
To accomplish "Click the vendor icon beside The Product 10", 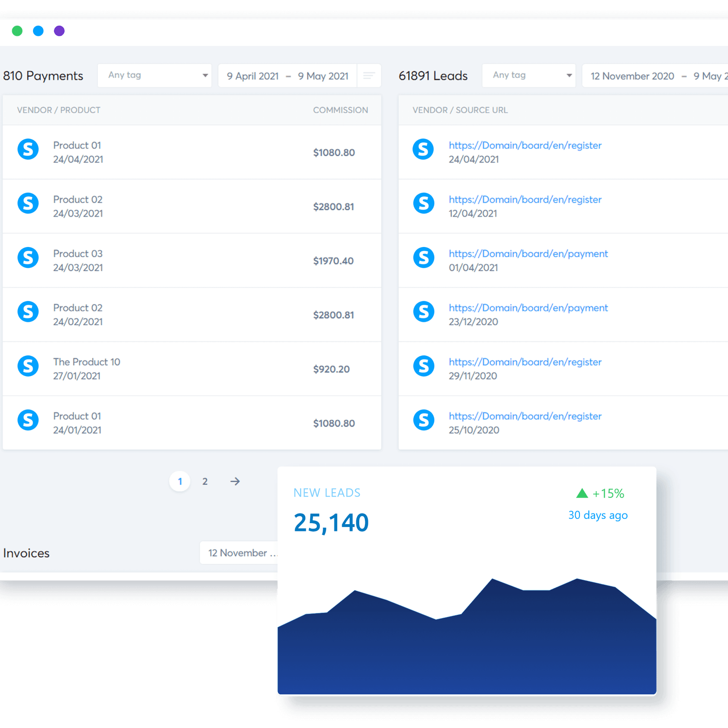I will [28, 365].
